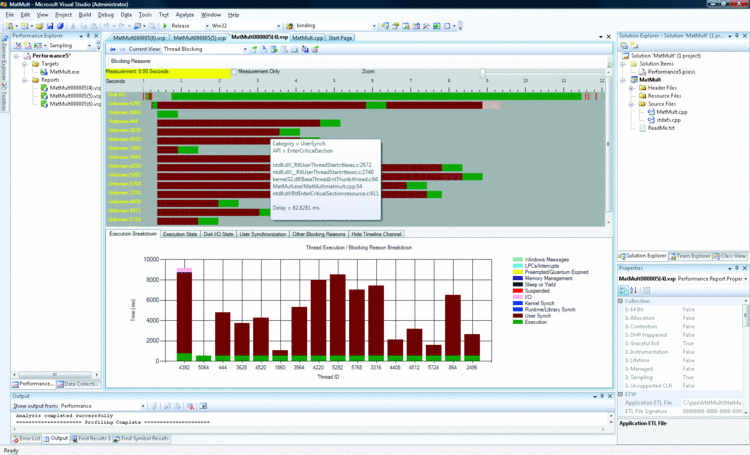Collapse the Reports node in Performance Explorer
This screenshot has width=750, height=455.
tap(24, 80)
